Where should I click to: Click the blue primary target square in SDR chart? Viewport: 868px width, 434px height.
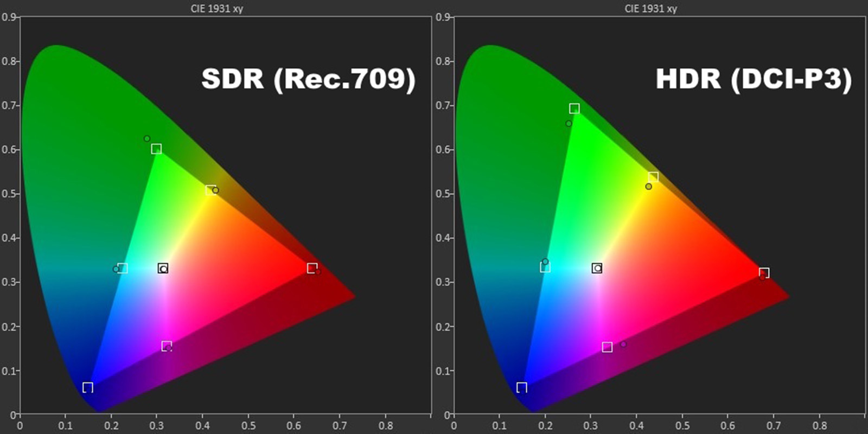pyautogui.click(x=88, y=387)
